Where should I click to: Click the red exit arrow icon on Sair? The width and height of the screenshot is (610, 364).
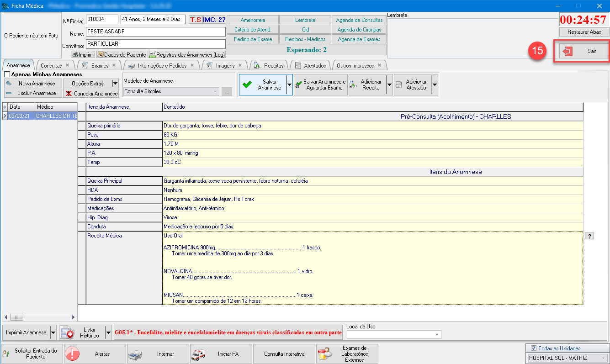pos(567,52)
